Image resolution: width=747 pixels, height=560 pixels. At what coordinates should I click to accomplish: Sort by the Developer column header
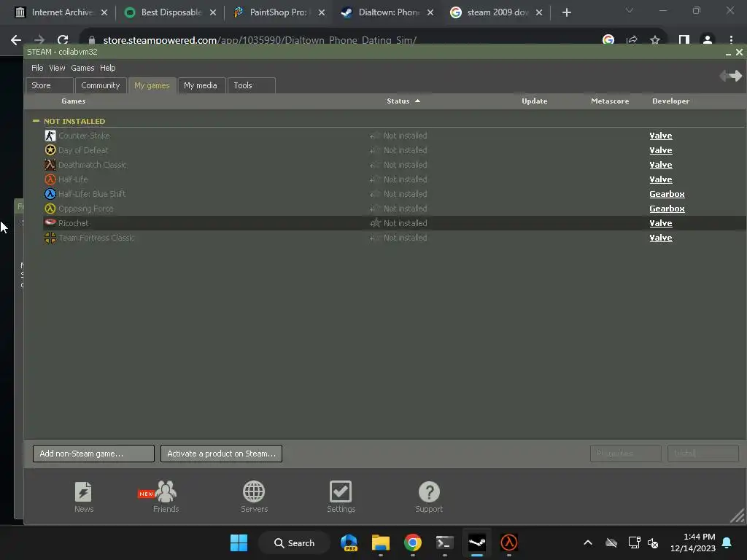[671, 101]
